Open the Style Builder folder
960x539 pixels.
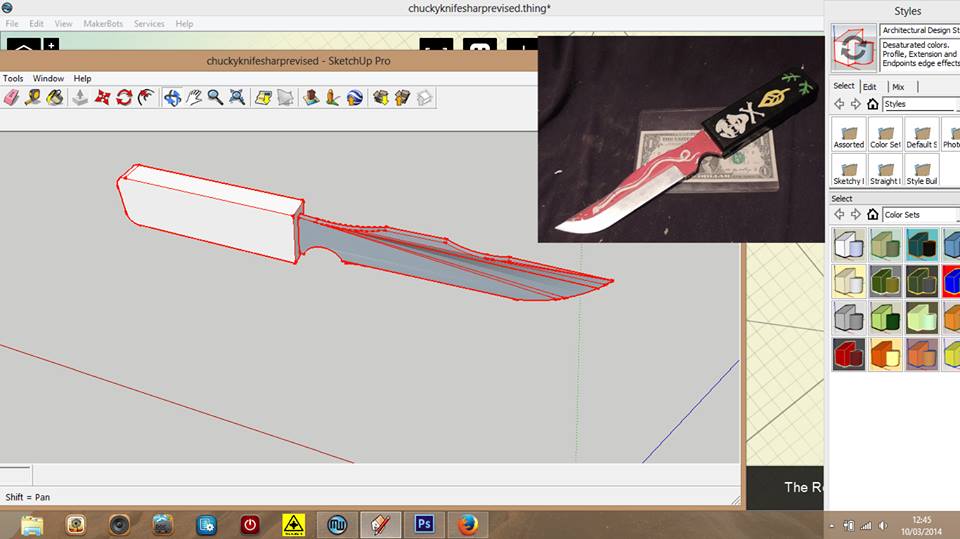tap(922, 170)
